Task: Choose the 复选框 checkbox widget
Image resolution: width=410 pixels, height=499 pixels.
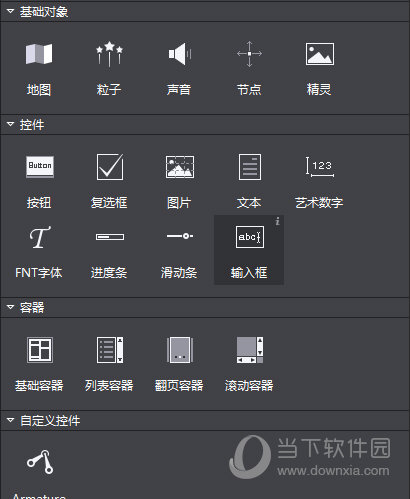Action: click(110, 167)
